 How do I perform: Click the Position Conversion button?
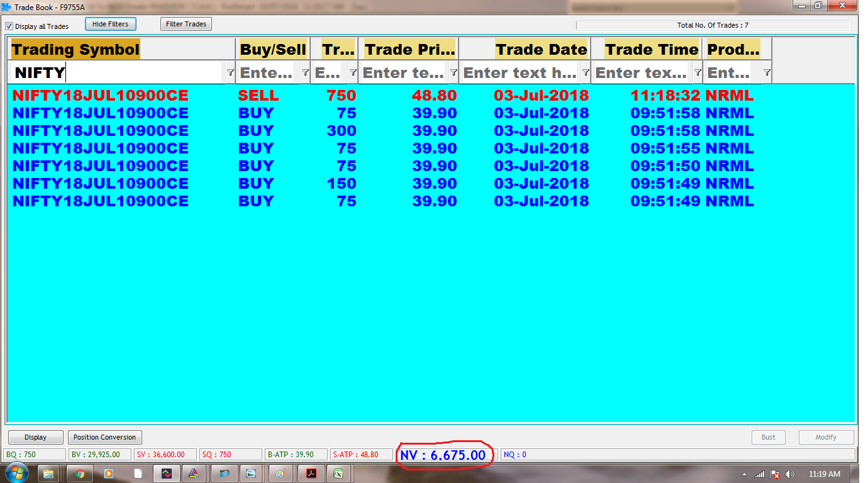(104, 437)
